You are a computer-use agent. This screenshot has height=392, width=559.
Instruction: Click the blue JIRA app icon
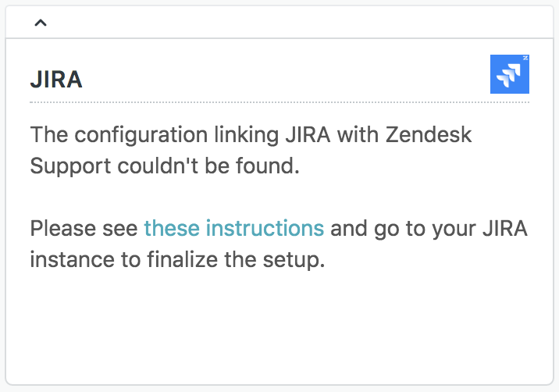pyautogui.click(x=509, y=74)
